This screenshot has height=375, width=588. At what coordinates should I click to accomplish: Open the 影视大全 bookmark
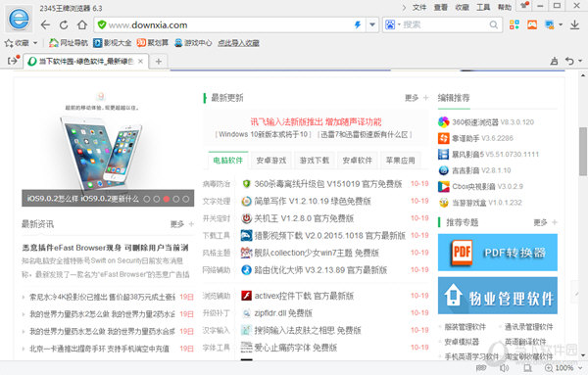pyautogui.click(x=113, y=43)
